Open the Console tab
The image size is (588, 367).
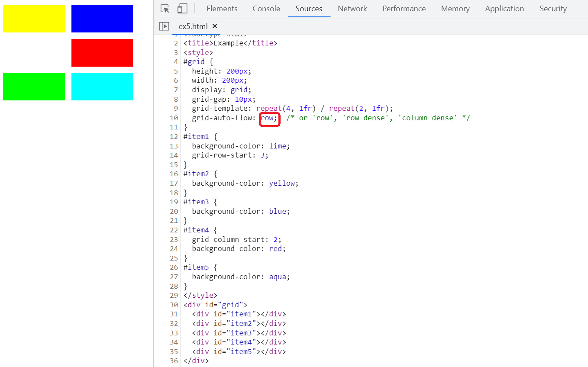[x=266, y=9]
